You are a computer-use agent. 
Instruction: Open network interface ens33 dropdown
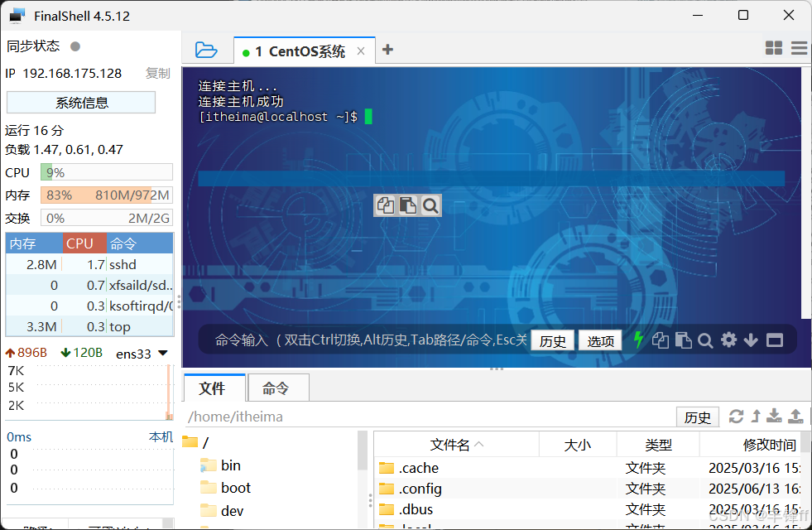pyautogui.click(x=142, y=354)
